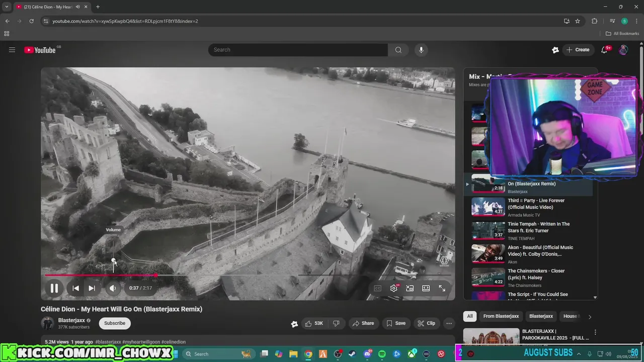Open the account avatar menu
The height and width of the screenshot is (362, 644).
click(623, 50)
